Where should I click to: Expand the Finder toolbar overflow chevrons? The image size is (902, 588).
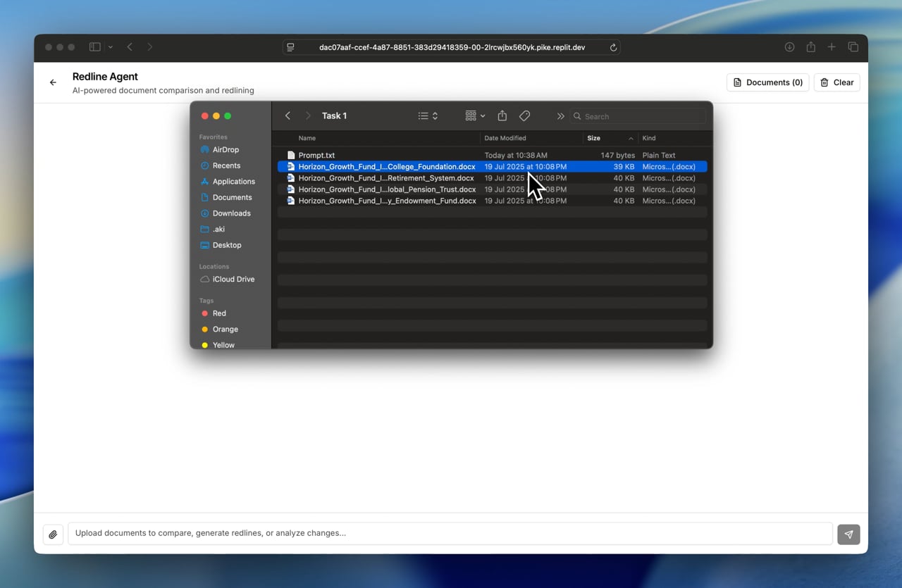(x=560, y=116)
